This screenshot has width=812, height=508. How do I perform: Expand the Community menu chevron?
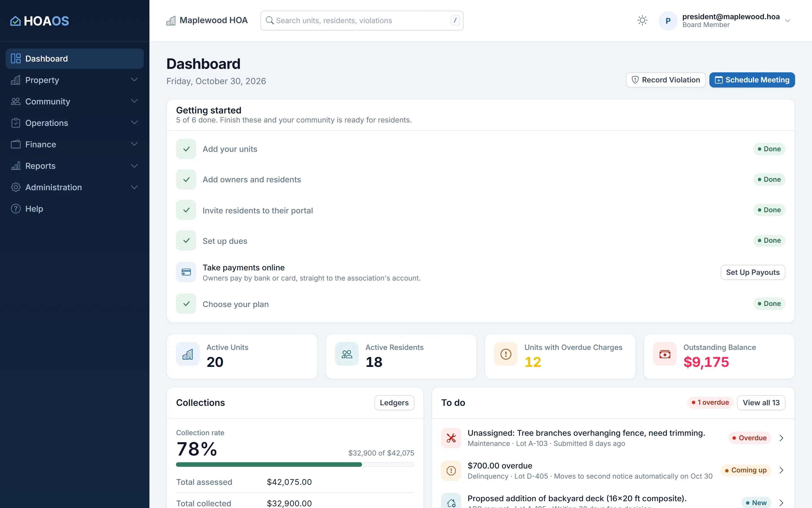pos(134,101)
